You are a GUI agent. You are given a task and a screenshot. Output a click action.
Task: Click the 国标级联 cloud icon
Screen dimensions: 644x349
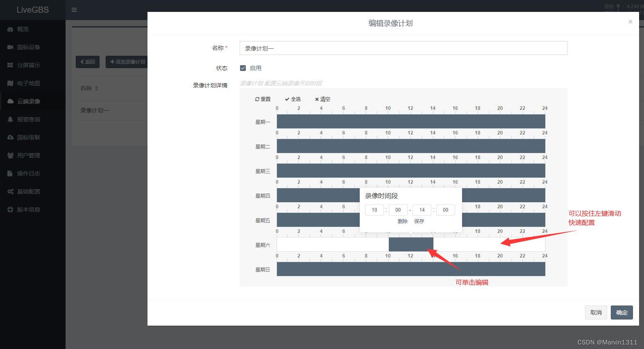10,137
